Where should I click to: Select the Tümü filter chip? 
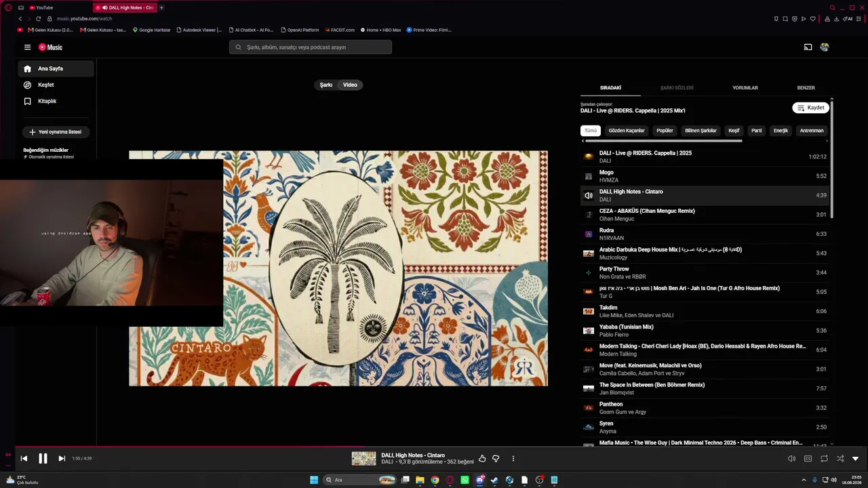click(x=591, y=131)
